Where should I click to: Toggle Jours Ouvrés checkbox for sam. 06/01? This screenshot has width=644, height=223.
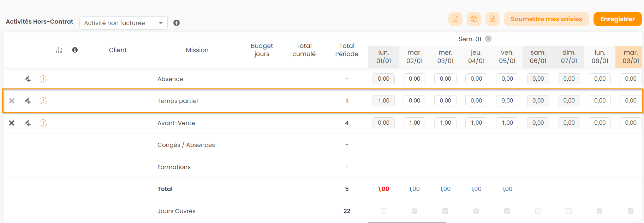538,211
